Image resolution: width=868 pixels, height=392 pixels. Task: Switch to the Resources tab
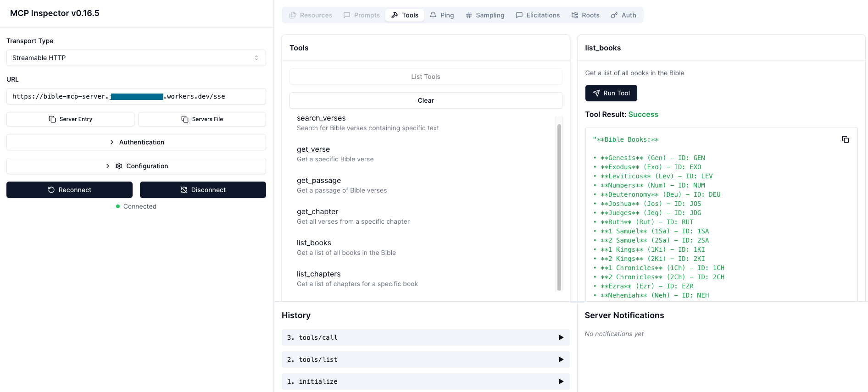click(x=311, y=15)
